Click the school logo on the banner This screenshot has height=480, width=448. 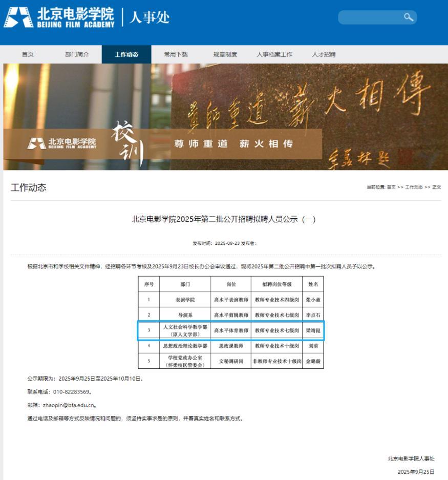point(62,143)
